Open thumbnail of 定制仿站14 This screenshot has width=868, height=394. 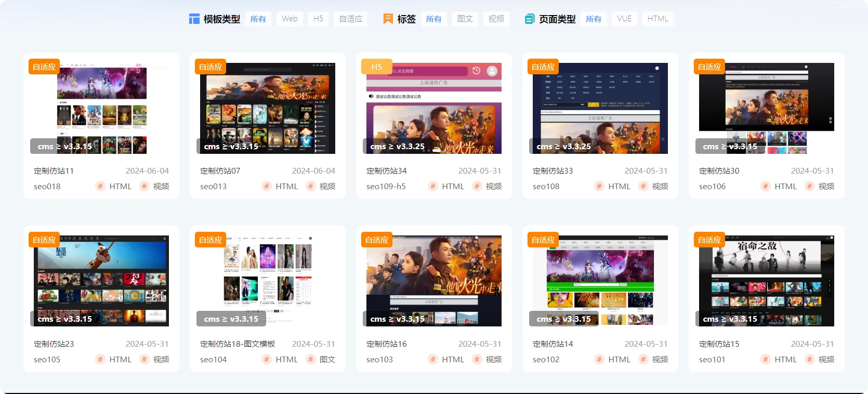coord(600,281)
